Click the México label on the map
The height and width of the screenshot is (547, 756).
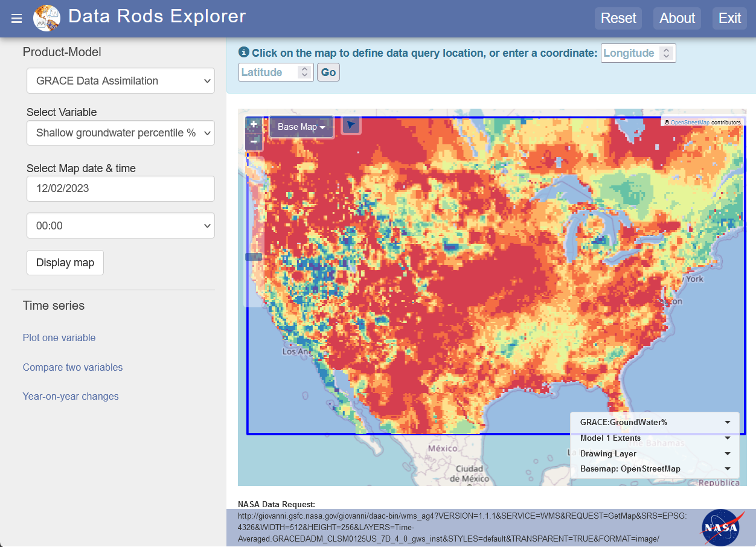[x=443, y=449]
